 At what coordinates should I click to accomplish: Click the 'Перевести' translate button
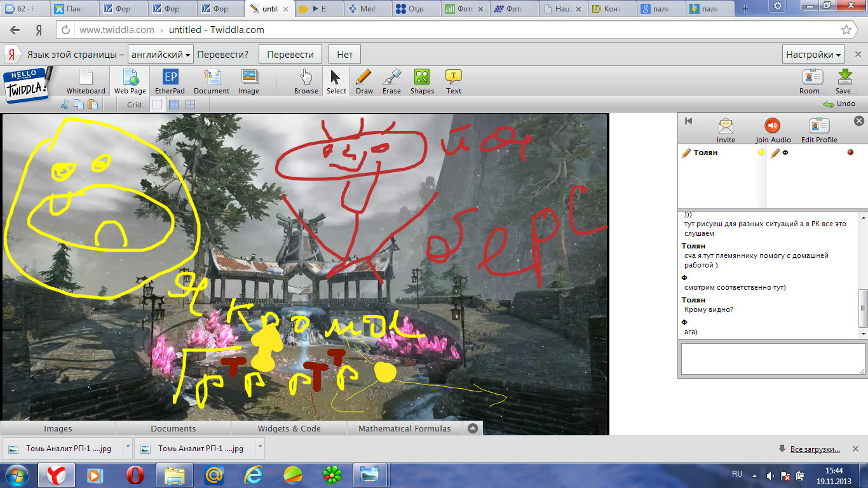[290, 55]
